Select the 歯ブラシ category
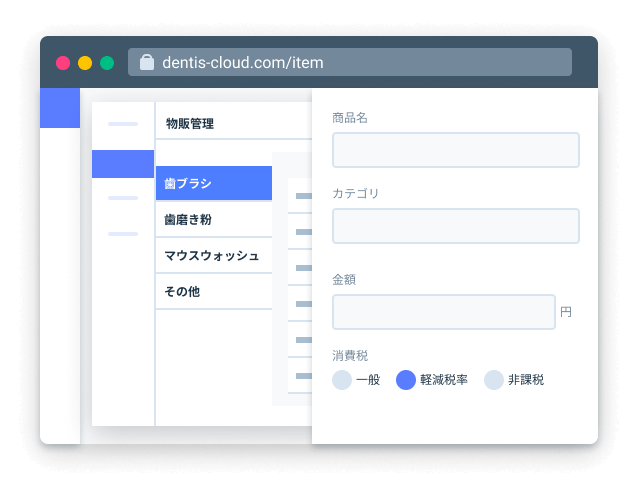This screenshot has height=480, width=640. point(214,184)
